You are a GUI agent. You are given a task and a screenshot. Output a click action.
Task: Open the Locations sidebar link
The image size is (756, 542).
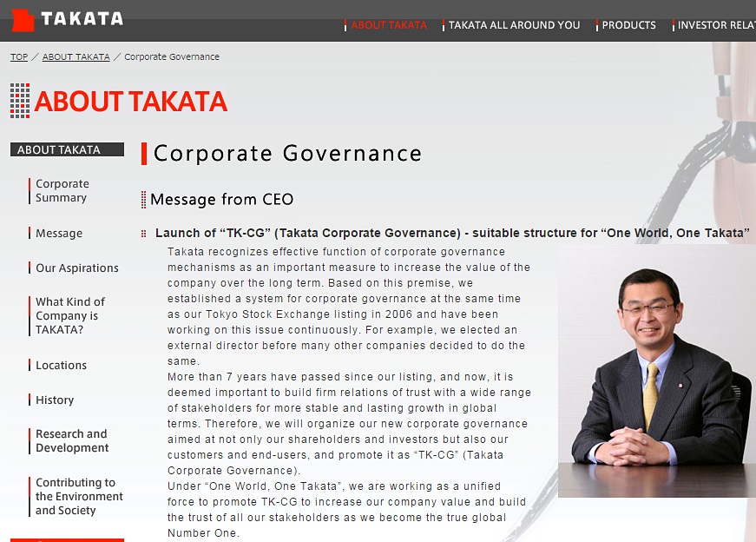61,366
